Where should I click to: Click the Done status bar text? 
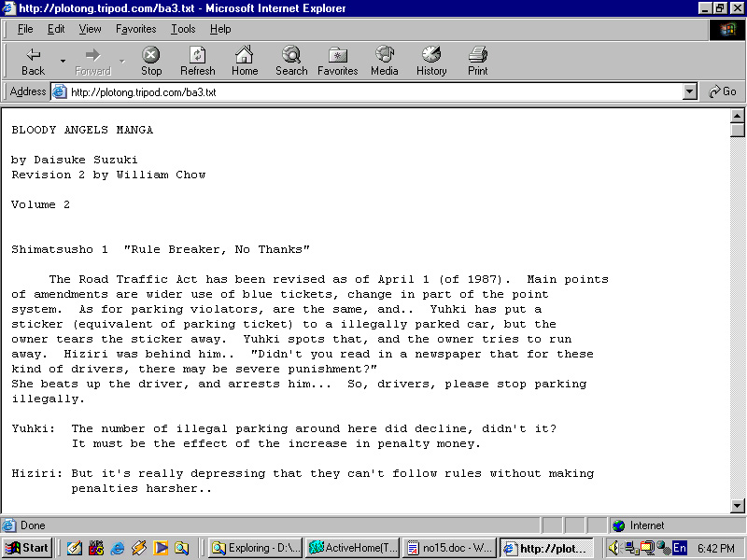(33, 525)
